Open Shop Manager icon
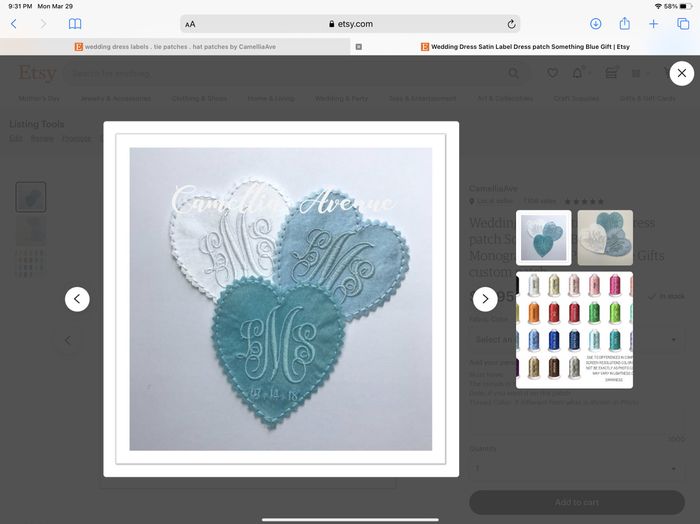 pos(612,73)
